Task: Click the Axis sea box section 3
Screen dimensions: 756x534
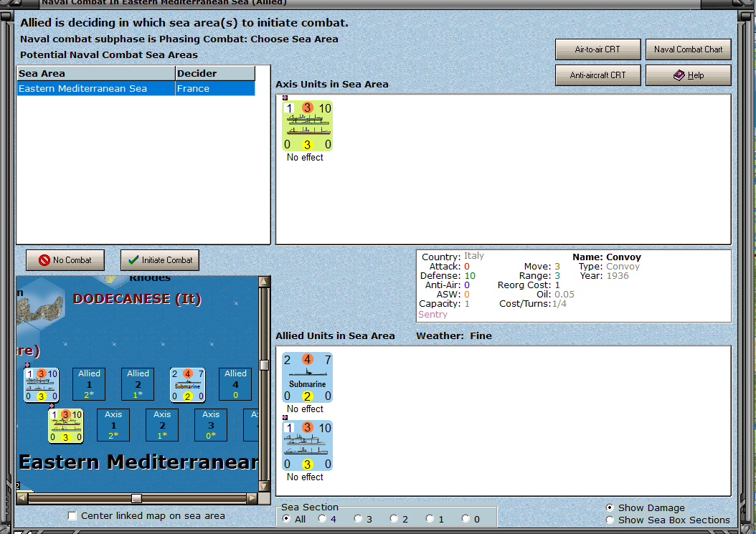Action: (x=211, y=425)
